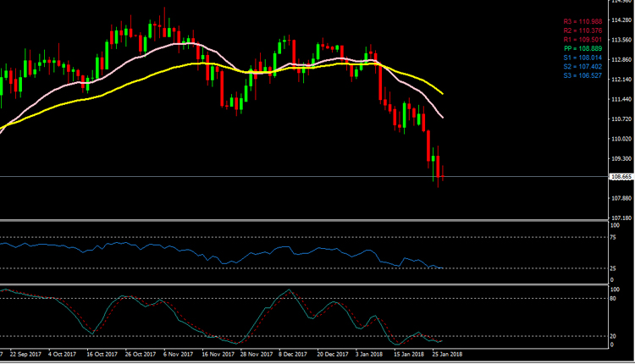This screenshot has height=364, width=635.
Task: Click the 75 level on RSI scale
Action: (x=613, y=237)
